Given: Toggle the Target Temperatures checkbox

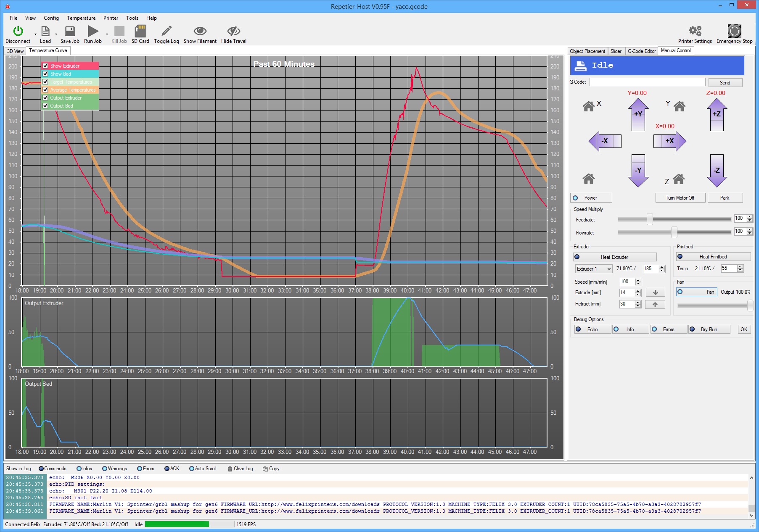Looking at the screenshot, I should click(45, 82).
